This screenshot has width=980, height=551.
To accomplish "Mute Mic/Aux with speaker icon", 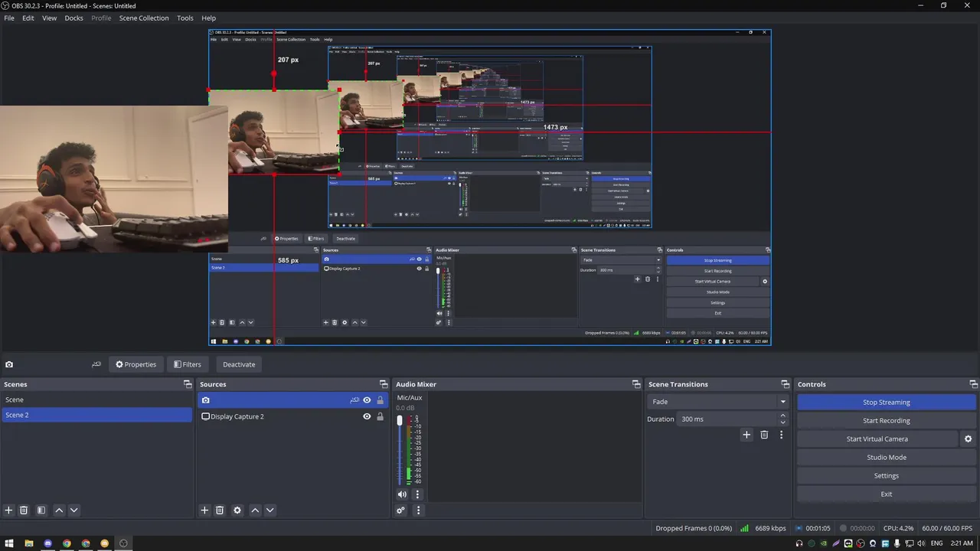I will click(x=402, y=494).
